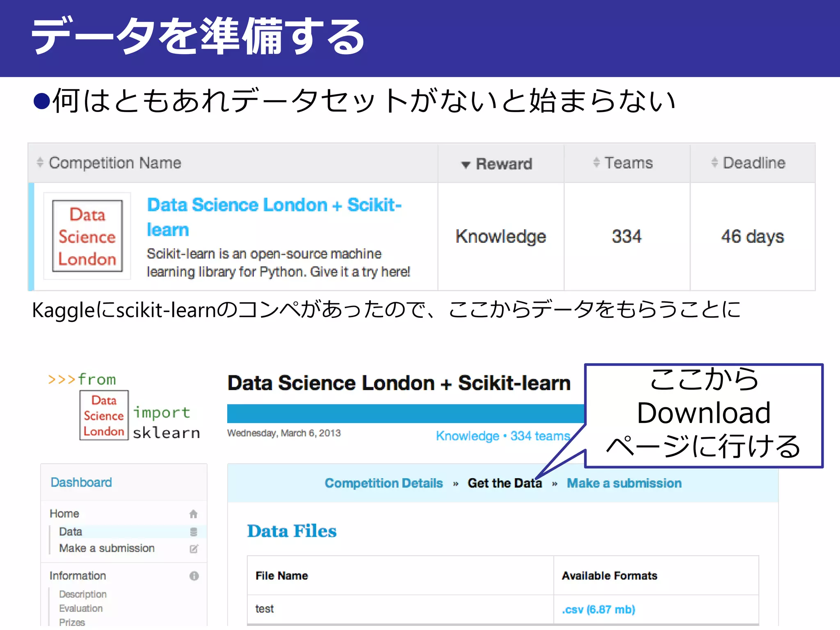
Task: Select Data in the sidebar menu
Action: point(71,532)
